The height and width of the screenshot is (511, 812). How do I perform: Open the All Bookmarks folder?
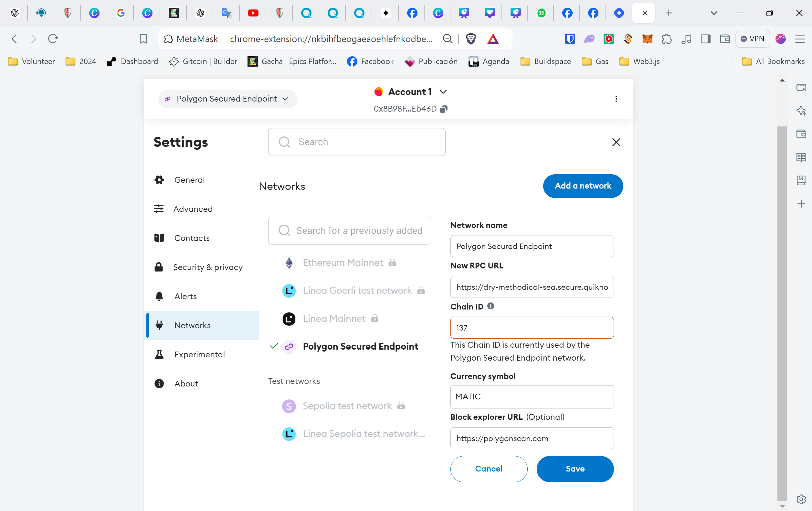[x=773, y=61]
